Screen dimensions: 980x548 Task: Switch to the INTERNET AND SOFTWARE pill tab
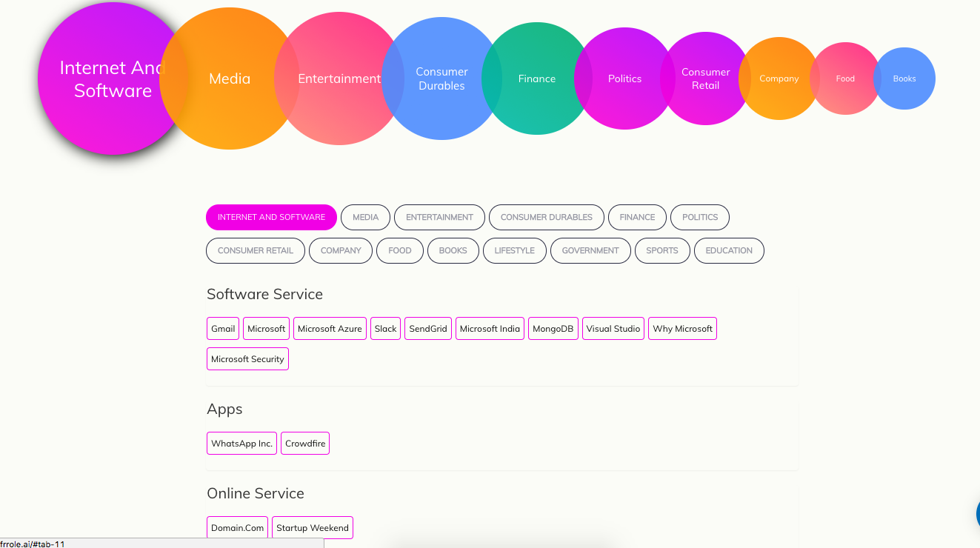(x=271, y=218)
